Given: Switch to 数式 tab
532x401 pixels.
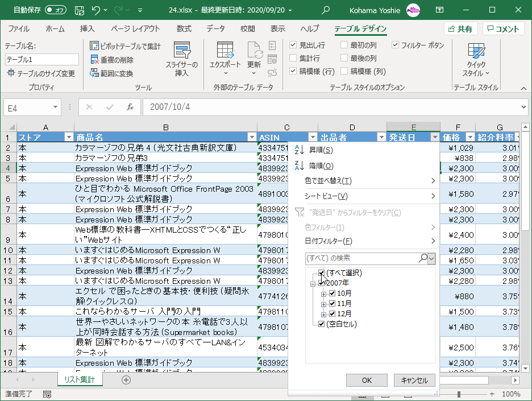Looking at the screenshot, I should click(x=184, y=29).
